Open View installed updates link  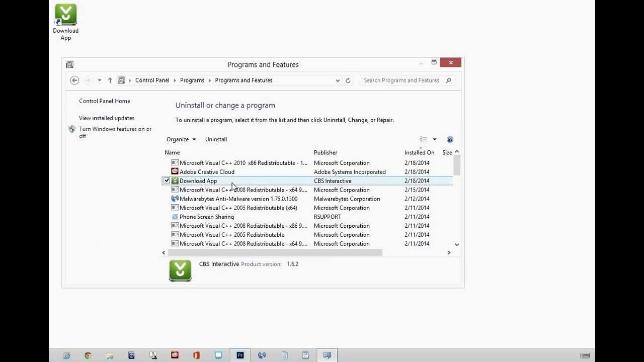(x=107, y=118)
